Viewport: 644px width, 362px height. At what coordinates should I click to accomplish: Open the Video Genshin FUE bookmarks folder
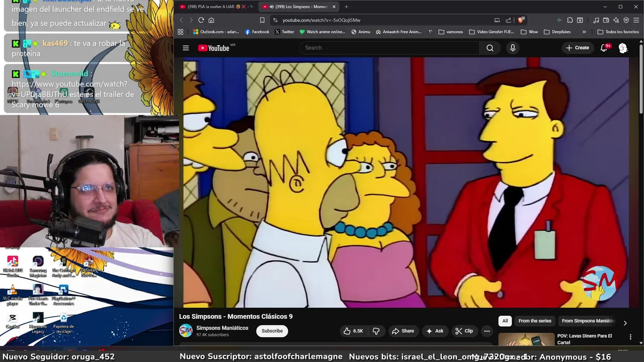coord(491,32)
